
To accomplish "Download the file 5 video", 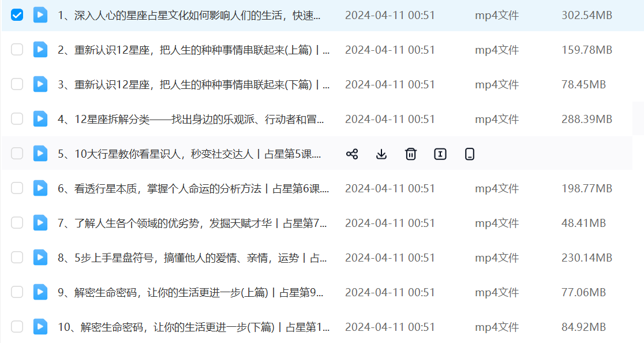I will [381, 154].
